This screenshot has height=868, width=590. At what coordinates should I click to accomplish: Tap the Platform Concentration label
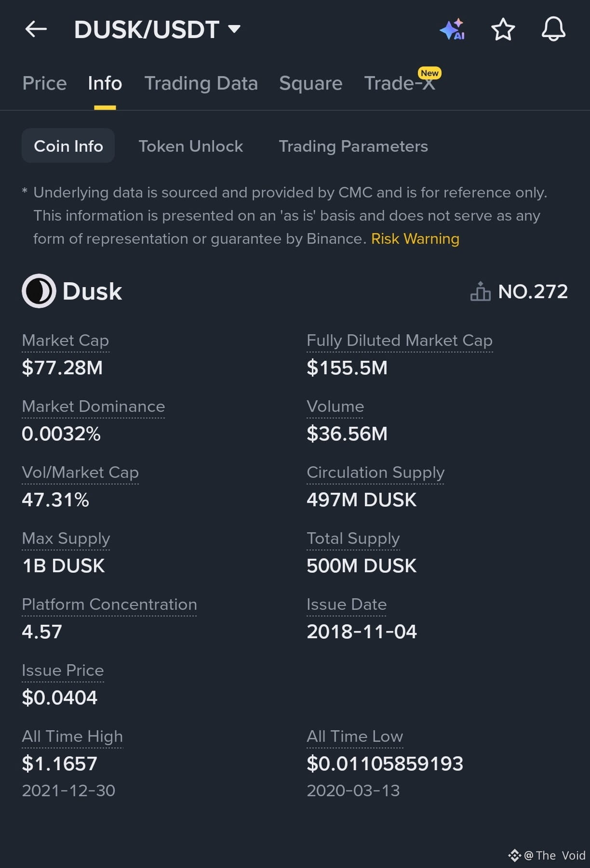[109, 605]
